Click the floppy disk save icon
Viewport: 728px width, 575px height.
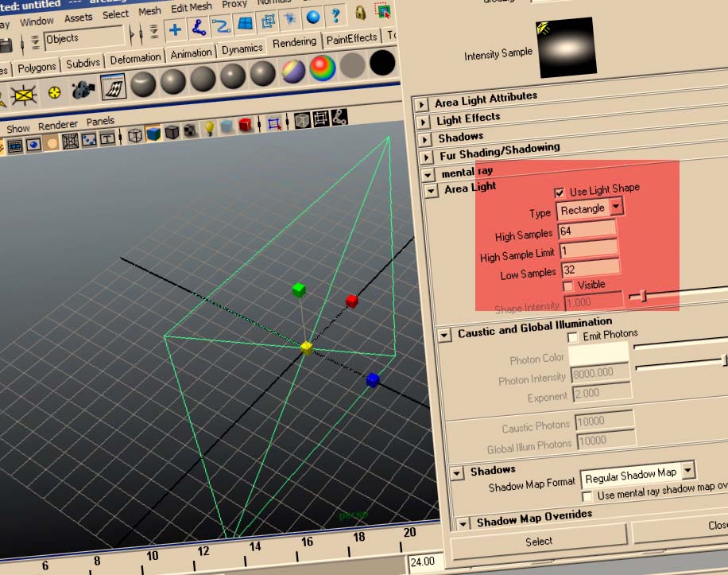coord(6,45)
